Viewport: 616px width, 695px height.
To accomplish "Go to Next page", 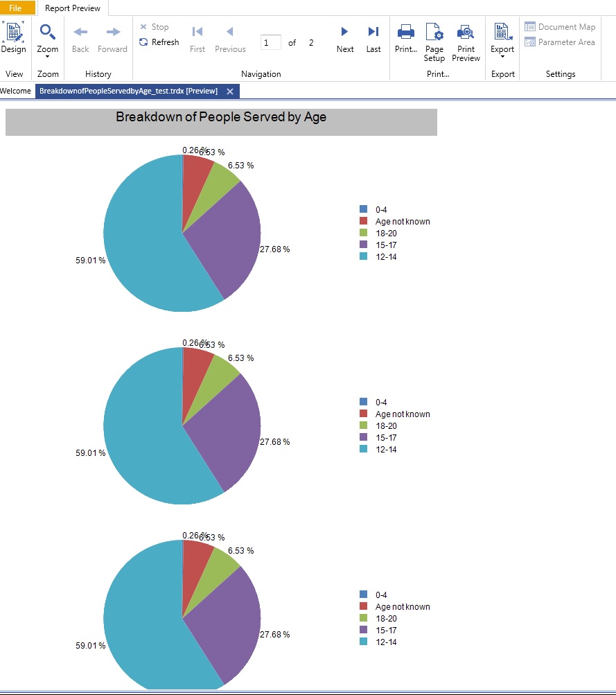I will 345,39.
